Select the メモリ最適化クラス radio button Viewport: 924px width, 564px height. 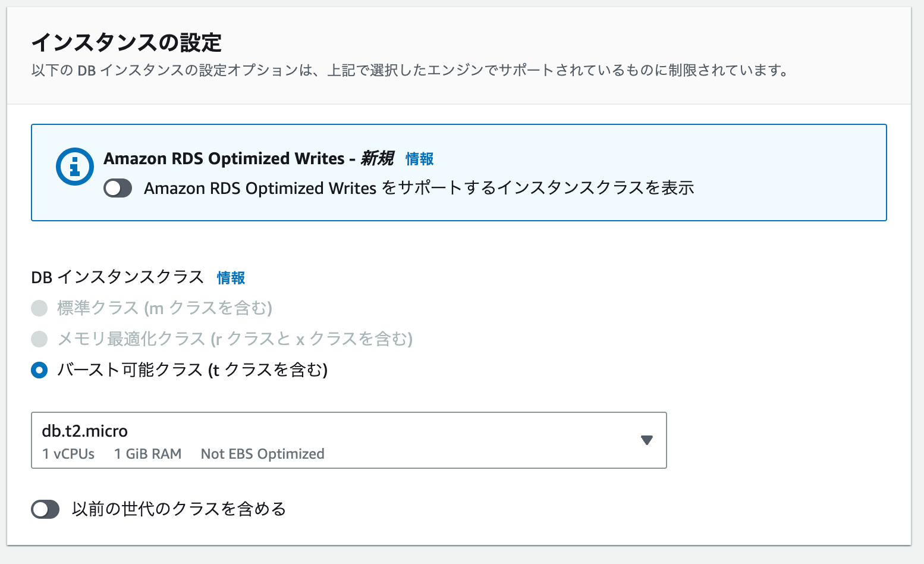[39, 339]
